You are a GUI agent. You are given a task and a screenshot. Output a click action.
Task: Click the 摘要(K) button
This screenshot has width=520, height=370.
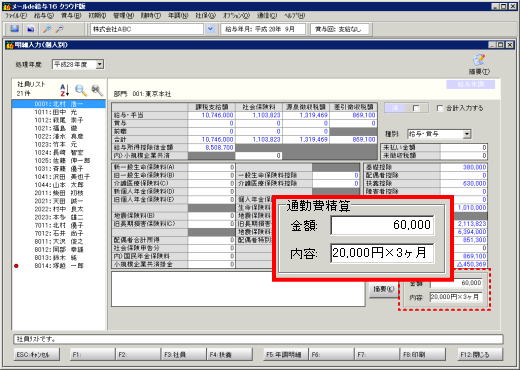(384, 289)
